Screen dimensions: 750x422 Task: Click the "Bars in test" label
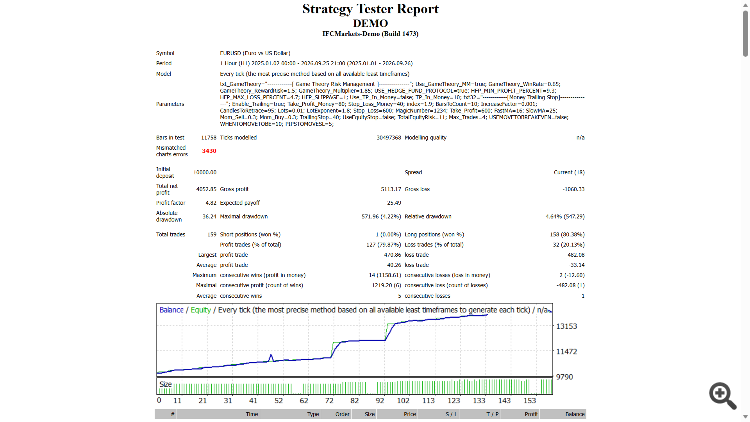point(170,138)
